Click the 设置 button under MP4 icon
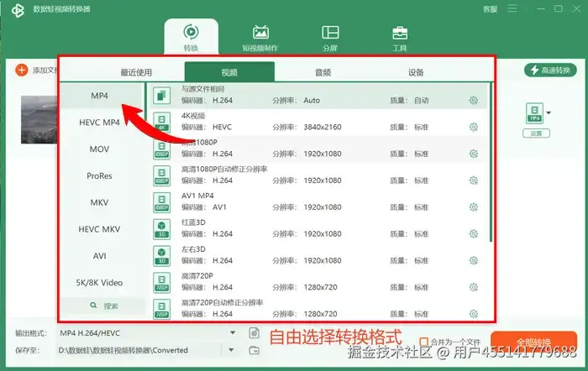This screenshot has width=588, height=371. 536,133
